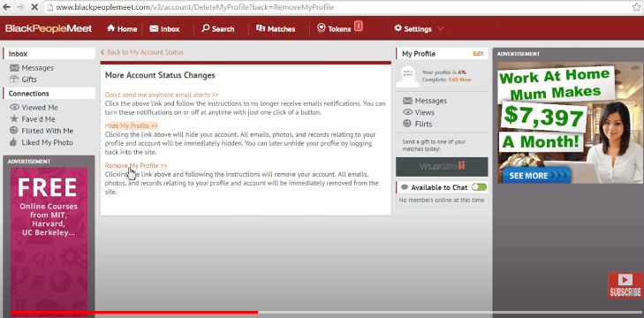
Task: Open the Liked My Photo link text
Action: coord(47,142)
